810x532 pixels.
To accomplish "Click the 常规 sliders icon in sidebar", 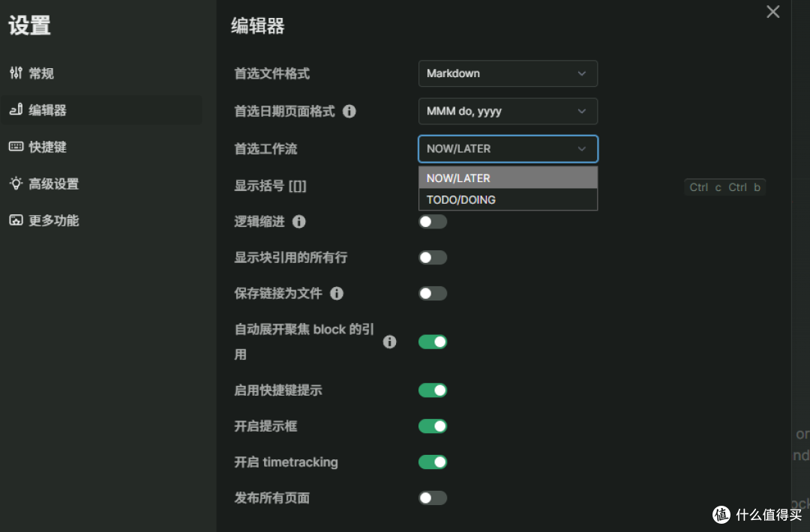I will click(x=16, y=73).
